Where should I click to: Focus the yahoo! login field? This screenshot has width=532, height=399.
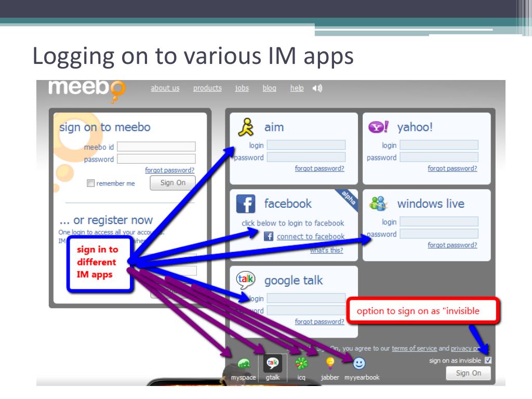(439, 145)
